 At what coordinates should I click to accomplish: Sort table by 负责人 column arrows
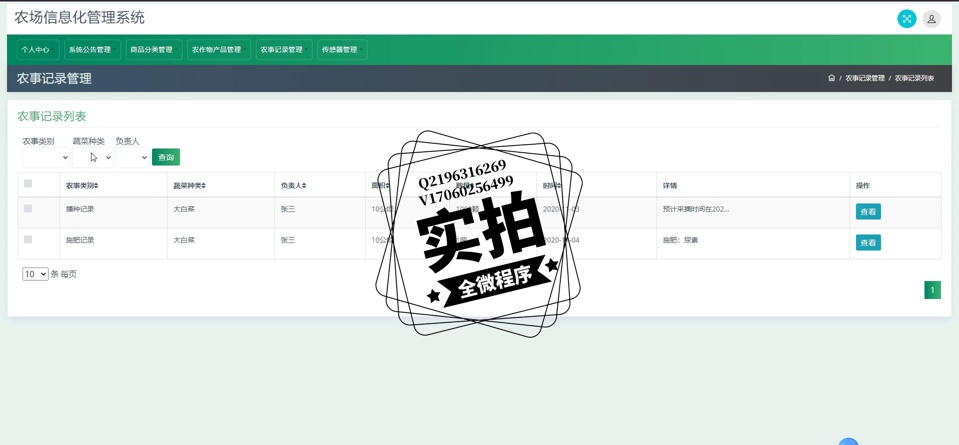click(303, 186)
